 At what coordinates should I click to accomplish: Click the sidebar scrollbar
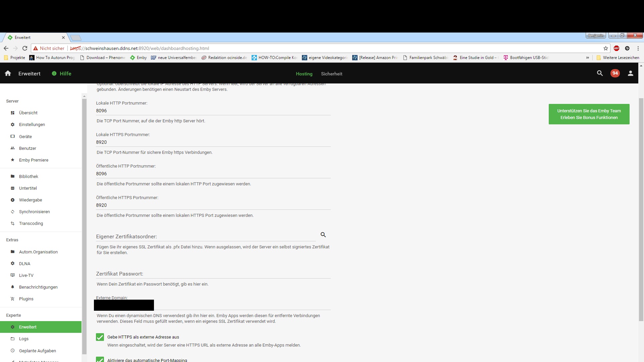pyautogui.click(x=84, y=226)
